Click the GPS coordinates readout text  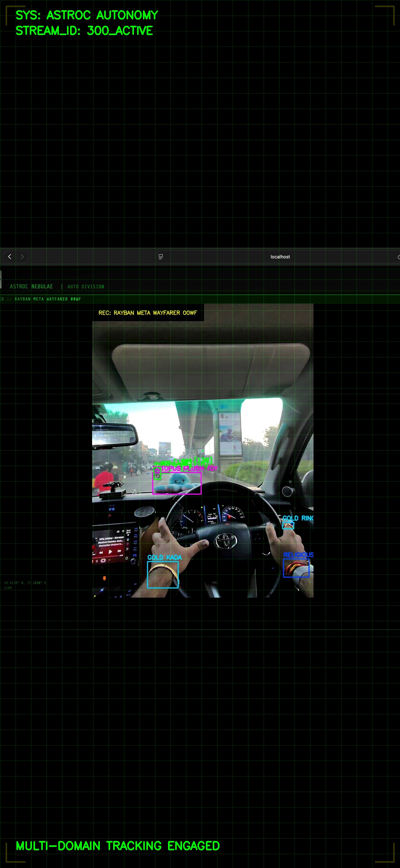pos(24,583)
